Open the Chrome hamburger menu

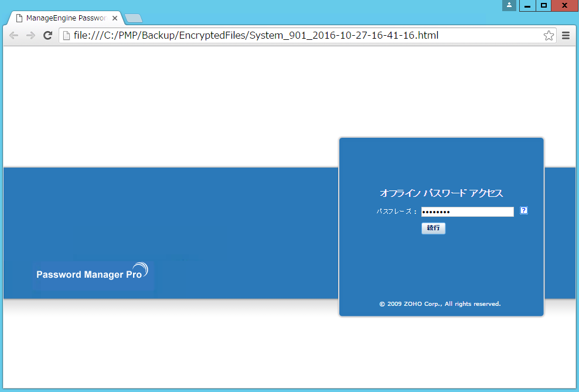tap(566, 35)
